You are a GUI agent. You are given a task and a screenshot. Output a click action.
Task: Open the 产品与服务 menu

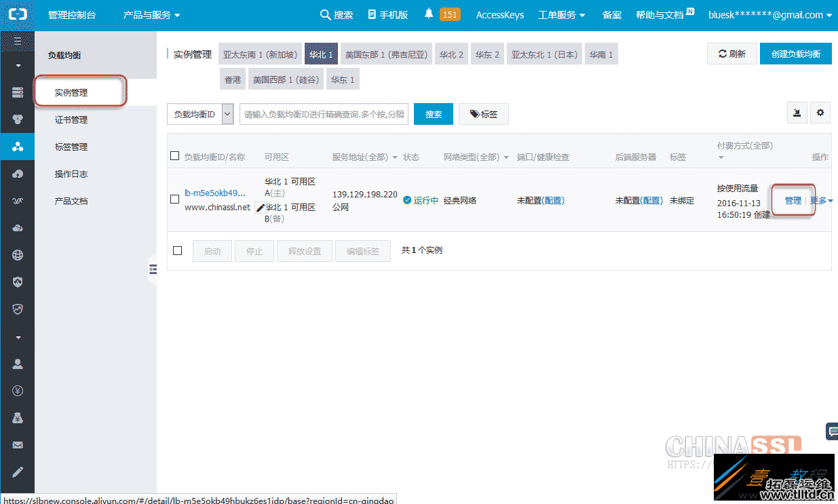[x=147, y=14]
